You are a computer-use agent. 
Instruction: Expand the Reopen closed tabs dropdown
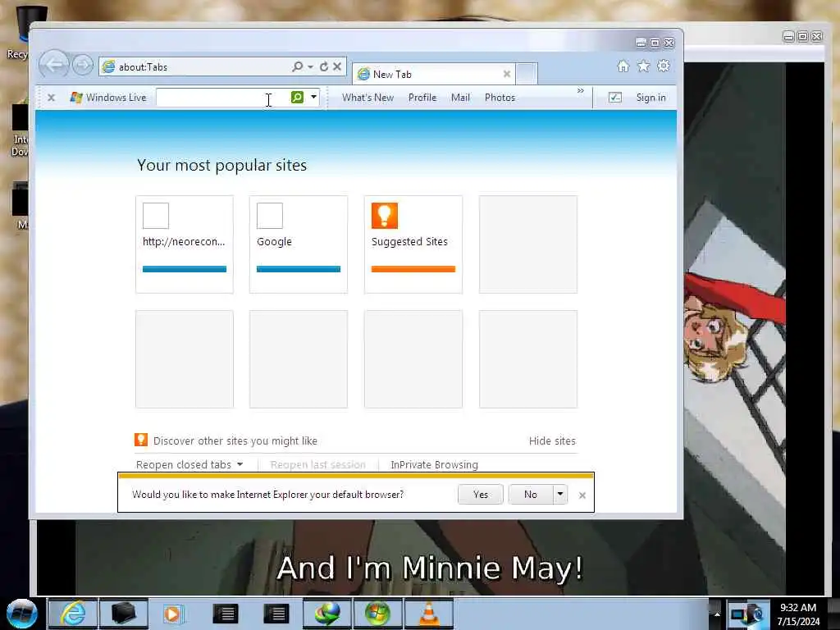(x=189, y=464)
